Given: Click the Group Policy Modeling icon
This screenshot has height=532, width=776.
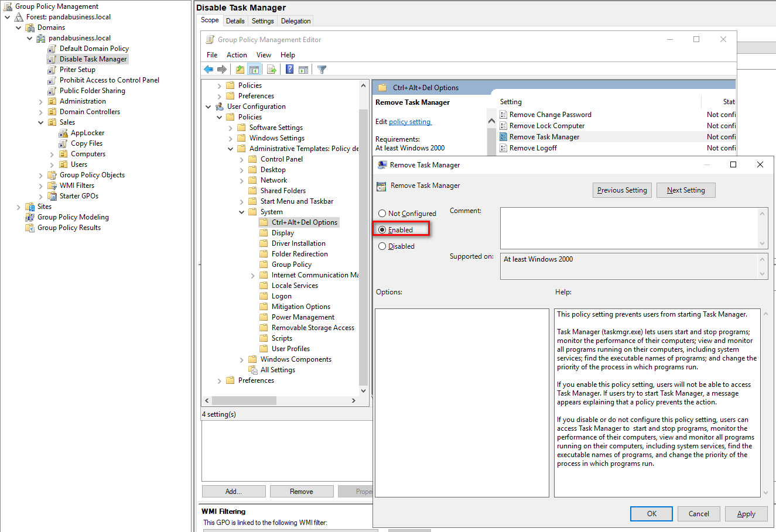Looking at the screenshot, I should [30, 217].
